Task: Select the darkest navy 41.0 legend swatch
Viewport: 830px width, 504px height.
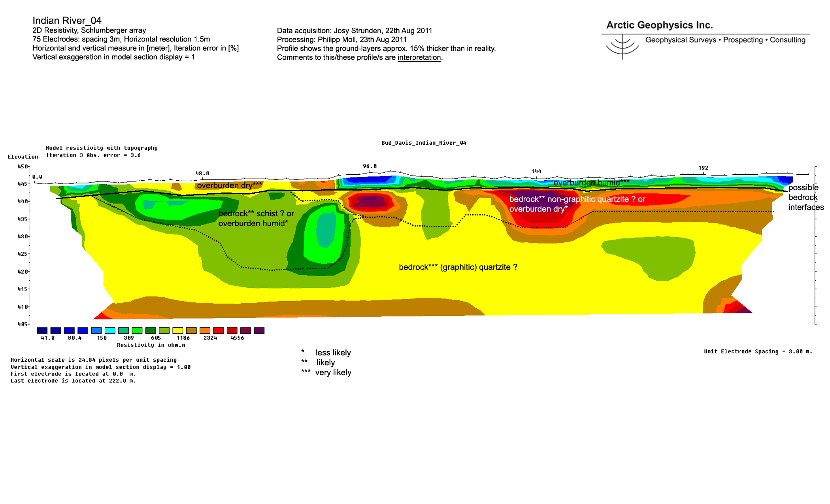Action: [x=42, y=330]
